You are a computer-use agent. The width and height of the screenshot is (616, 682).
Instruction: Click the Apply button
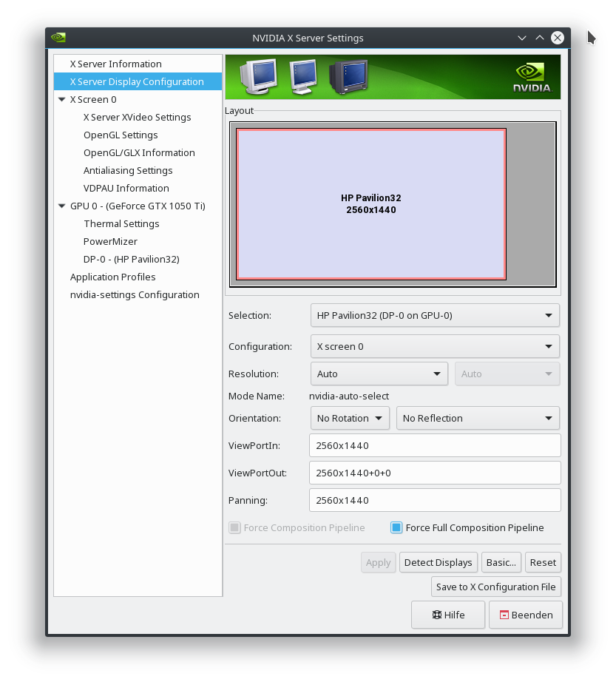click(378, 562)
